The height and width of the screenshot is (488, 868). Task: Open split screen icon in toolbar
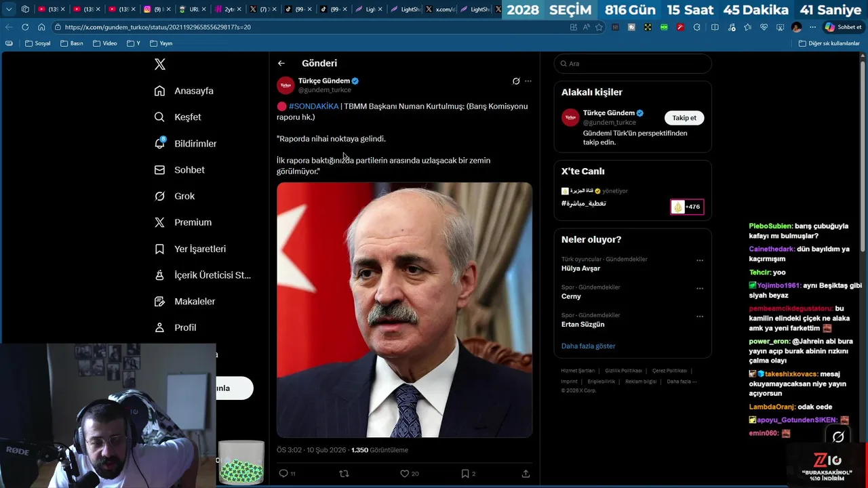(715, 27)
